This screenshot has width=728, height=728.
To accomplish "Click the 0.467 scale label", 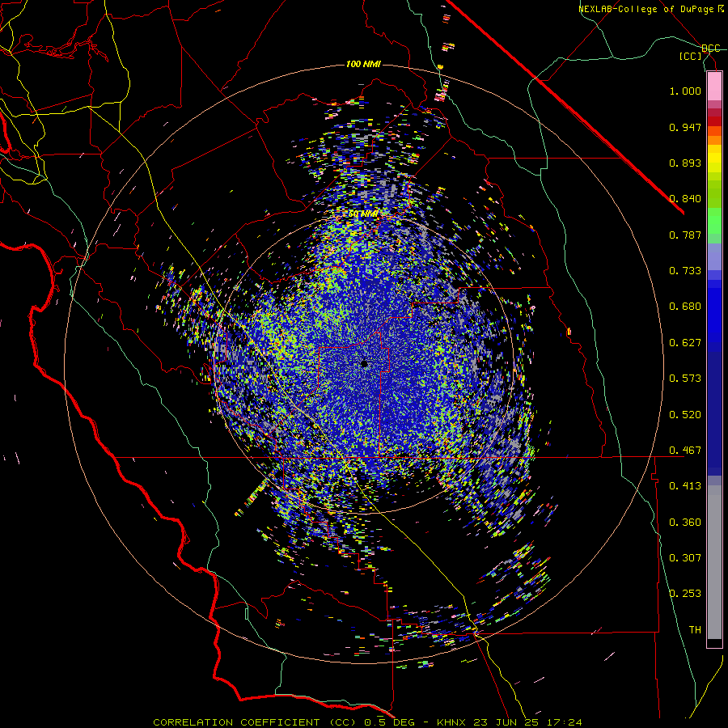I will pyautogui.click(x=685, y=451).
